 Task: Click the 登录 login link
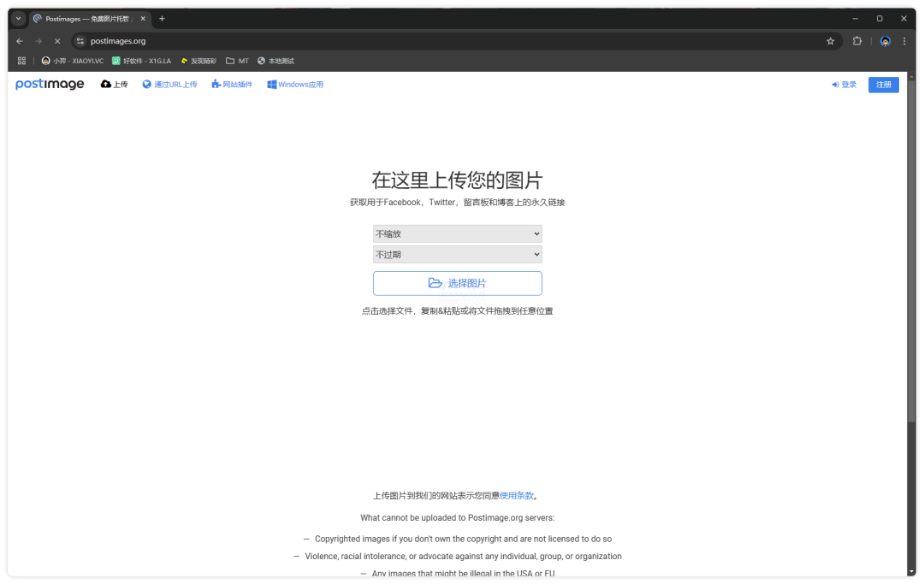pos(844,85)
